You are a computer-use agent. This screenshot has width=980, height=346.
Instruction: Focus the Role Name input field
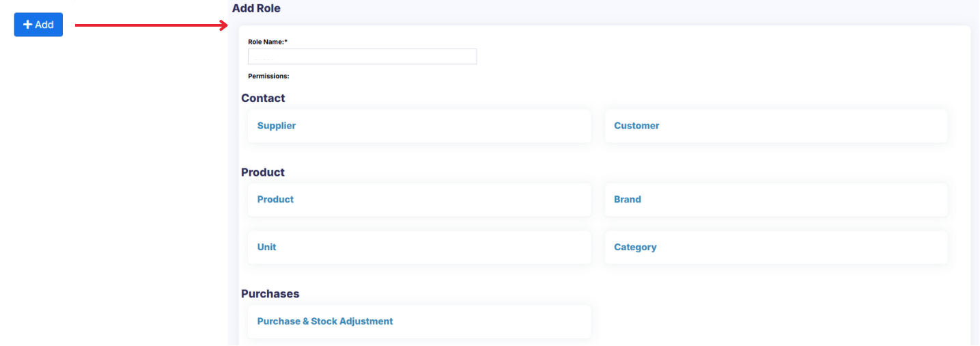pyautogui.click(x=362, y=57)
